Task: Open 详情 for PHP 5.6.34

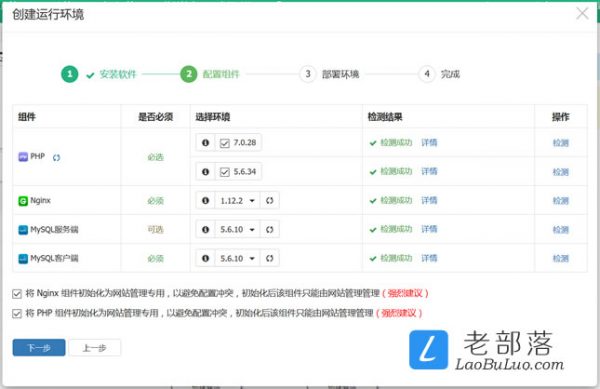Action: tap(429, 171)
